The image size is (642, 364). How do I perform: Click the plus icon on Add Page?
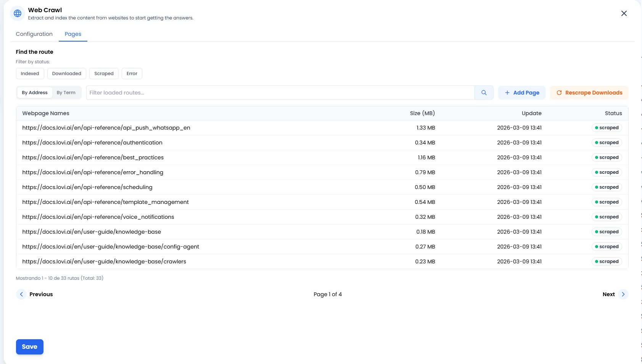[x=507, y=92]
